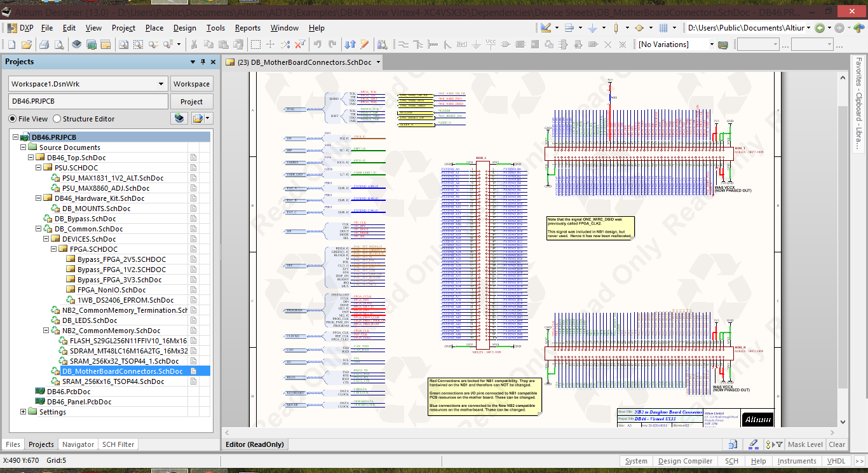Screen dimensions: 868x473
Task: Click the Cross Probe wand icon
Action: [365, 45]
